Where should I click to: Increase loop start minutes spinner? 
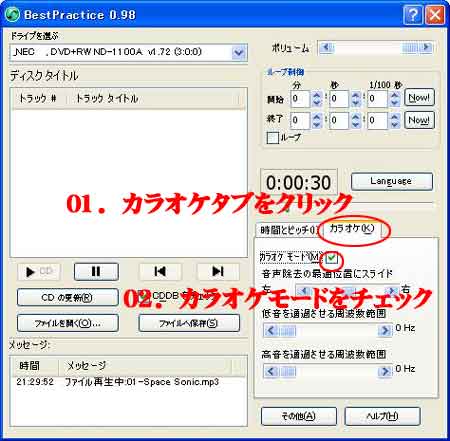point(317,95)
